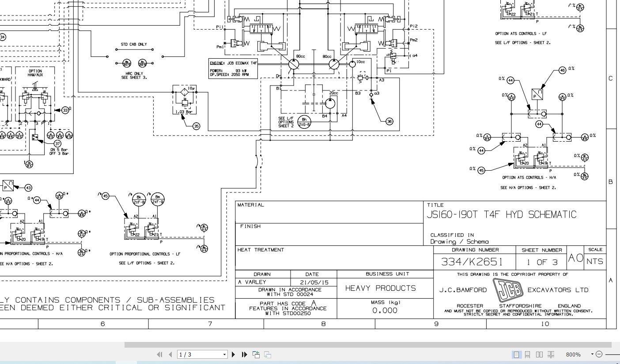Click the drawing number 334/K2651
Image resolution: width=620 pixels, height=364 pixels.
(472, 262)
